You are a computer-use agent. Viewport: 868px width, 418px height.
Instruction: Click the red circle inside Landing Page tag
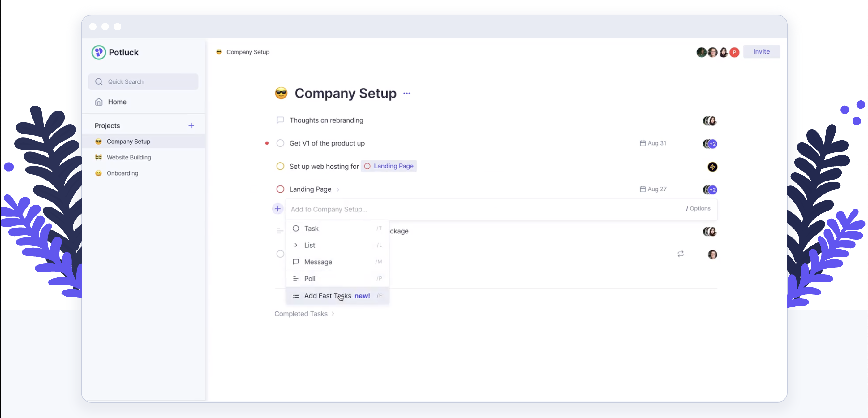click(367, 166)
